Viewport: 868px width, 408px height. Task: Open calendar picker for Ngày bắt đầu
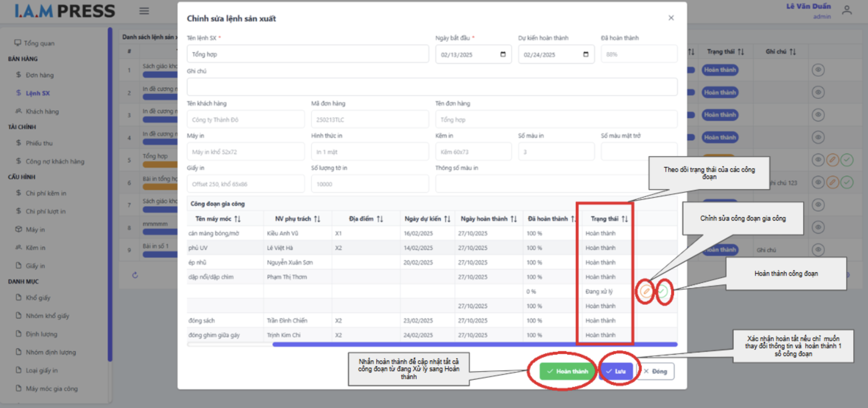pyautogui.click(x=503, y=54)
